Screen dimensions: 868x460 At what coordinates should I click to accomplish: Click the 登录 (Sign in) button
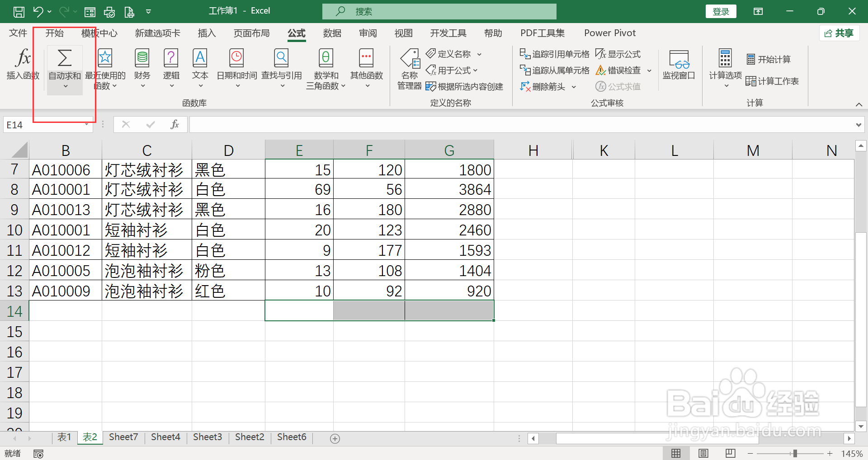[721, 11]
